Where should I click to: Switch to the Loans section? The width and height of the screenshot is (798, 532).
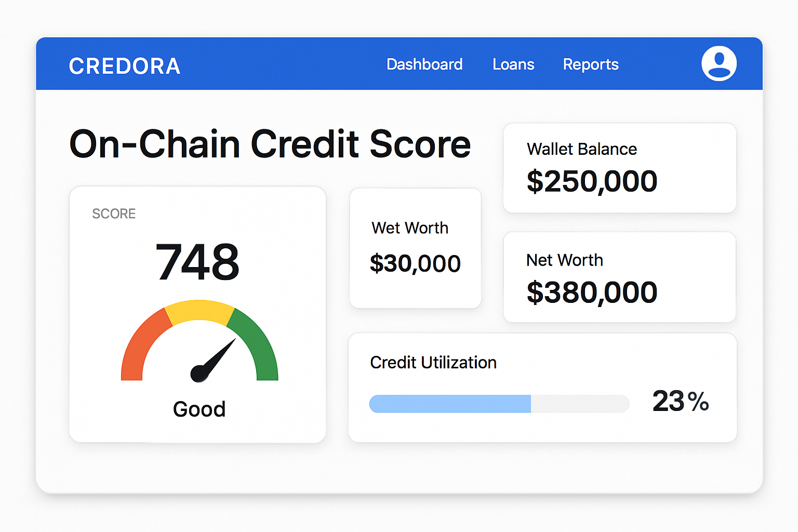(x=513, y=64)
